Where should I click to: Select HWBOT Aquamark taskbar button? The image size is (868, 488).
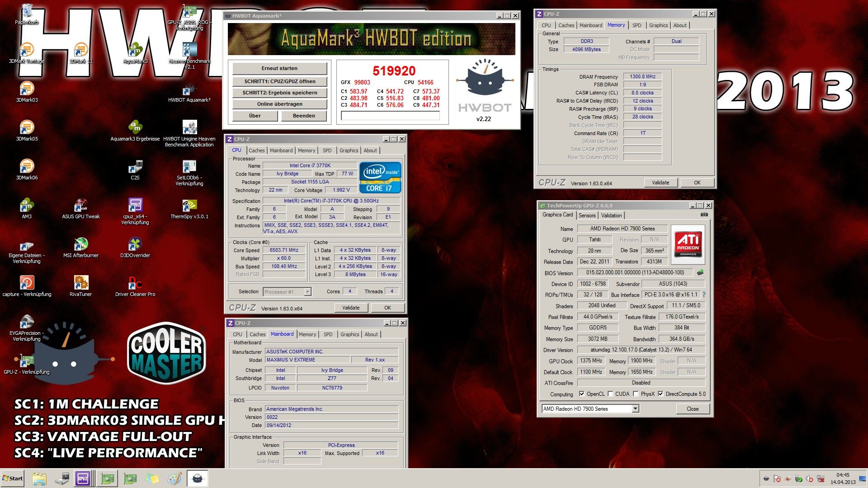[197, 479]
